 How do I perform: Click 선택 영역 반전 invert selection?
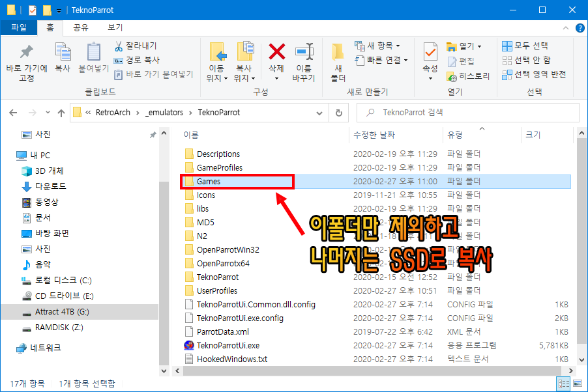[534, 74]
